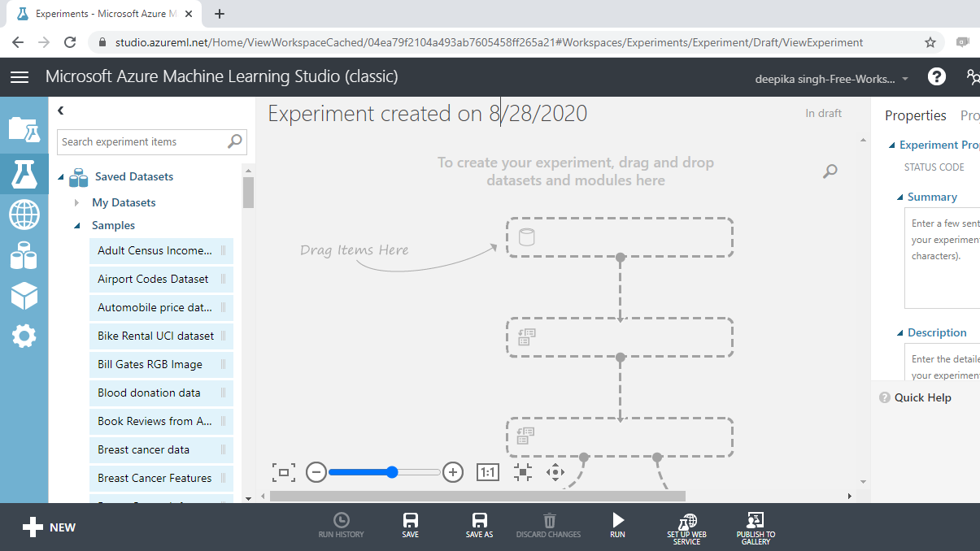Collapse the Summary section
Screen dimensions: 980x551
click(x=900, y=197)
